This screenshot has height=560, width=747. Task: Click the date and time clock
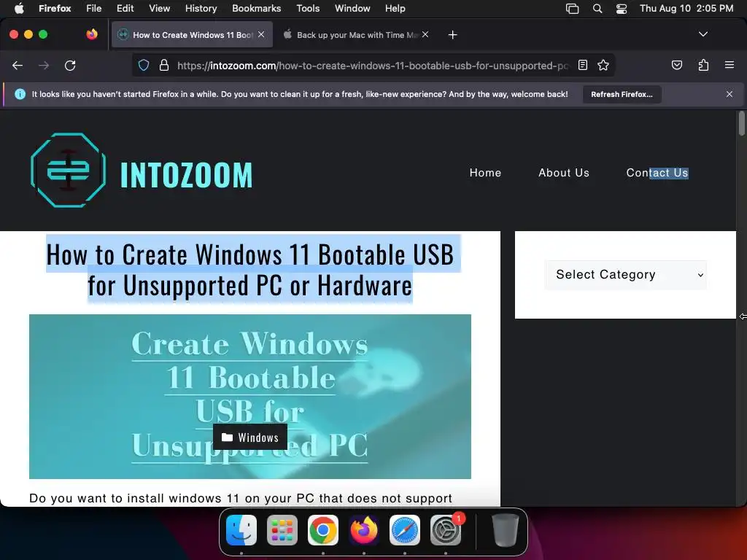coord(686,9)
